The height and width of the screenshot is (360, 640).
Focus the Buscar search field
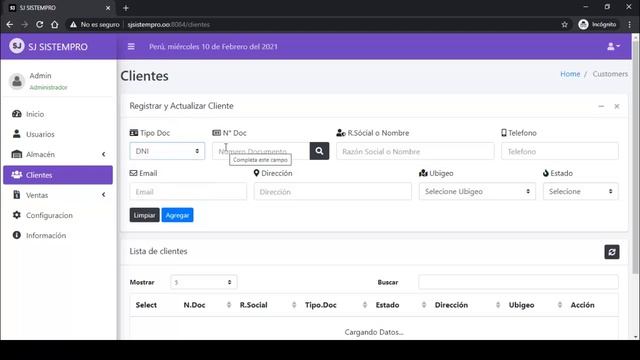pos(518,282)
